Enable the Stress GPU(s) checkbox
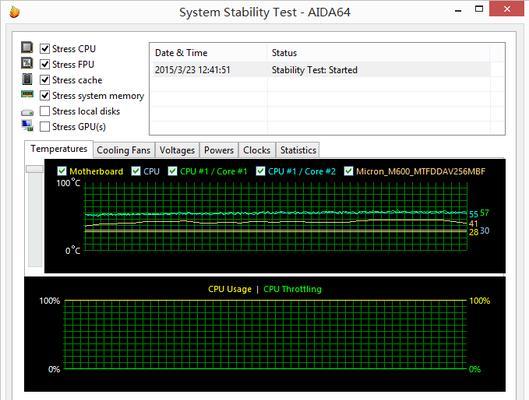Image resolution: width=529 pixels, height=400 pixels. pos(45,126)
